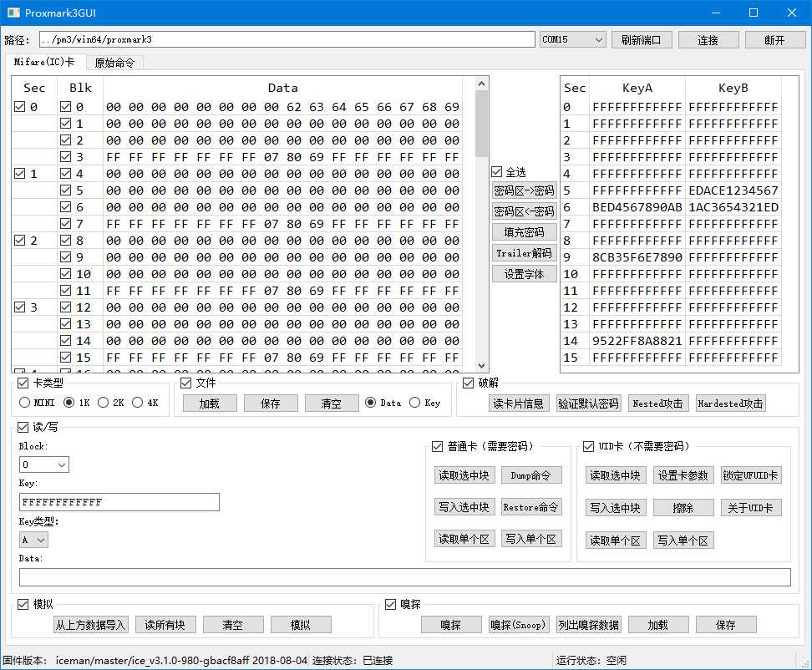The height and width of the screenshot is (670, 812).
Task: Open 关于UID卡 info
Action: (x=751, y=508)
